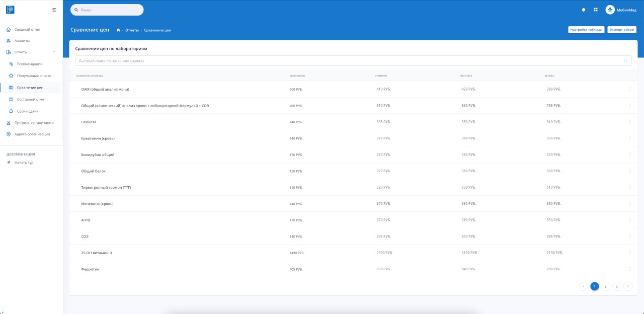Click the НАЗВАНИЕ АНАЛИЗА column header

[90, 76]
